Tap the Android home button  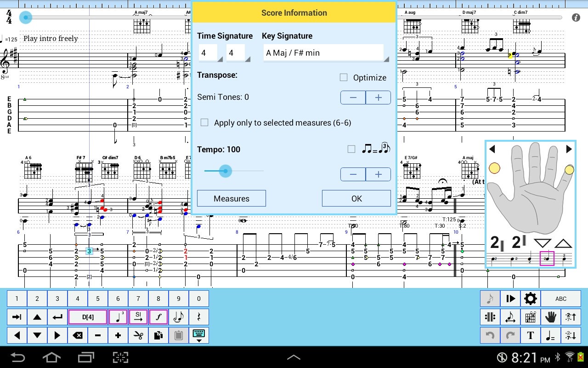[51, 357]
